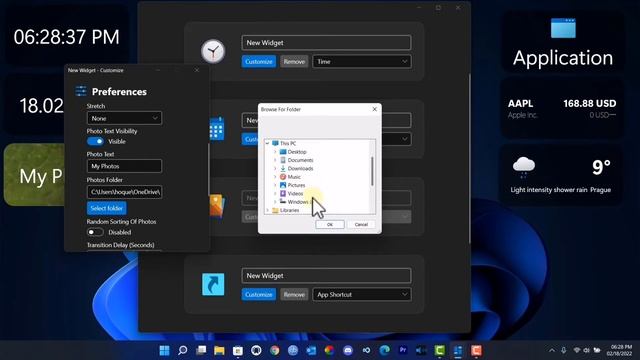Click the widgets app icon on the taskbar
This screenshot has height=360, width=640.
[458, 350]
